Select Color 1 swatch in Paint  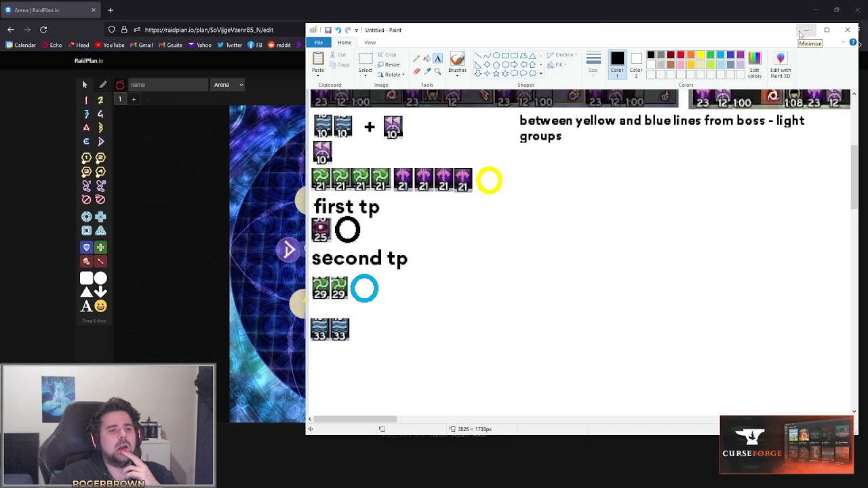617,63
